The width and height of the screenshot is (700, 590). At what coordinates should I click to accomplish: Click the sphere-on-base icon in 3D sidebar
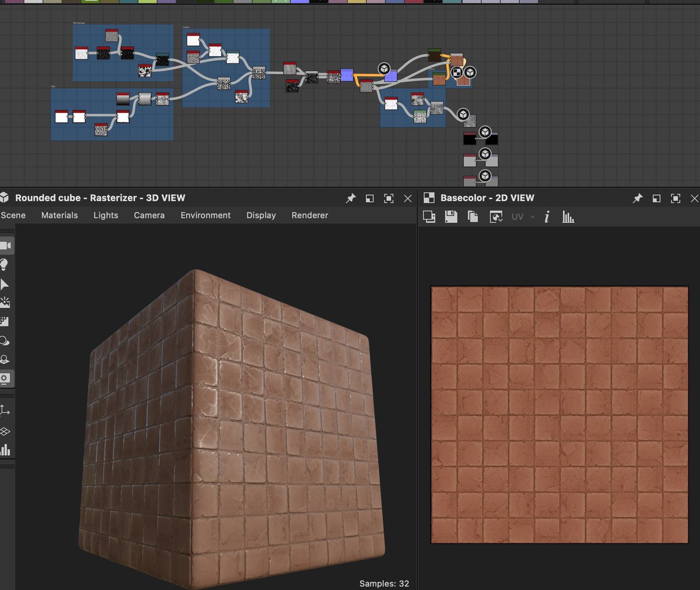(x=5, y=359)
